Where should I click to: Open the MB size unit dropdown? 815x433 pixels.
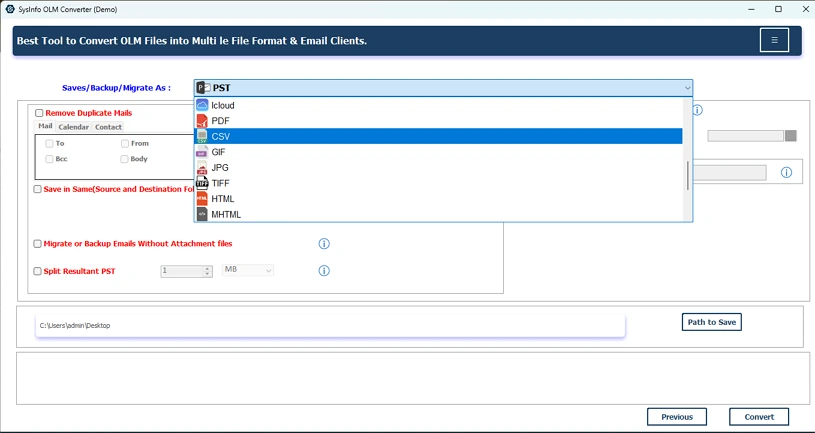tap(248, 270)
